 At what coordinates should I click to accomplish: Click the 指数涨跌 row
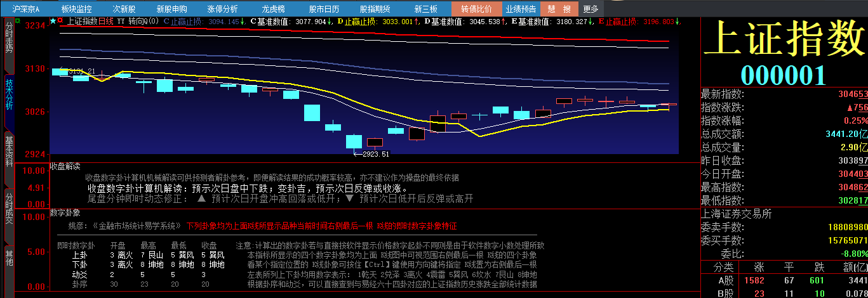coord(784,107)
